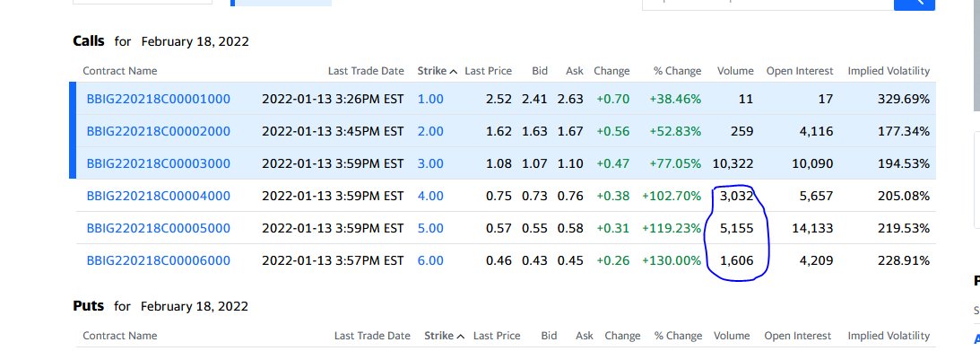The width and height of the screenshot is (980, 351).
Task: Sort calls by Open Interest header
Action: pyautogui.click(x=800, y=71)
